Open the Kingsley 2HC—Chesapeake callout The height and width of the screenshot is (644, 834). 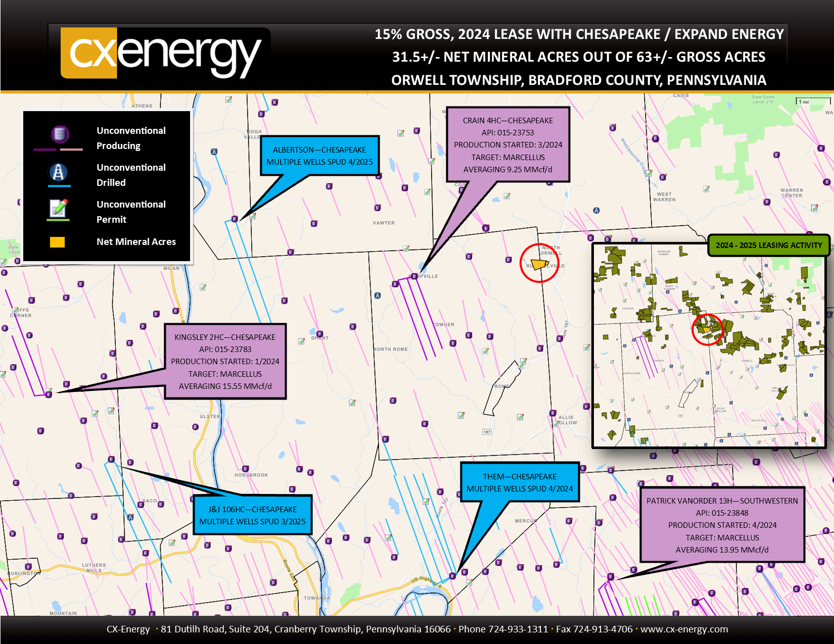click(x=225, y=362)
